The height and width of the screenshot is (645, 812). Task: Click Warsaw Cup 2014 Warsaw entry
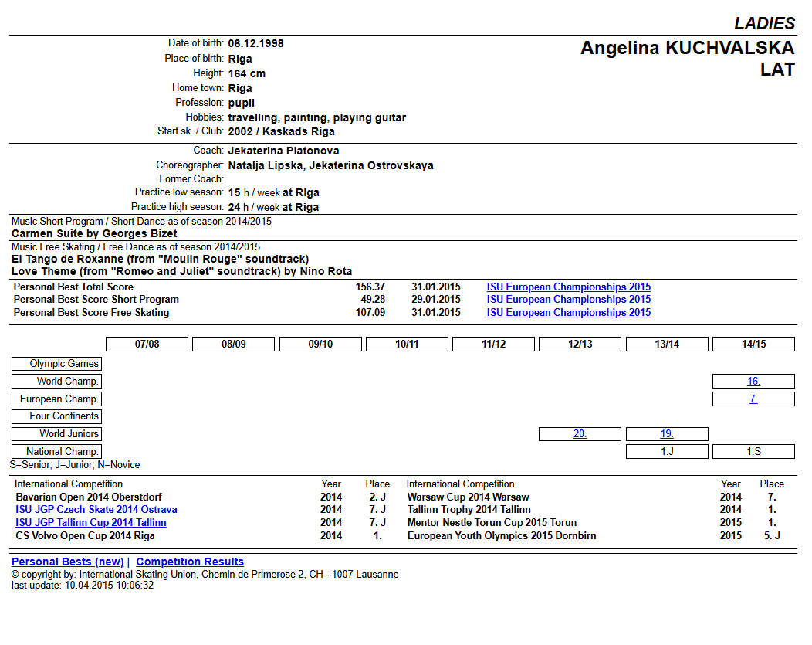coord(469,497)
